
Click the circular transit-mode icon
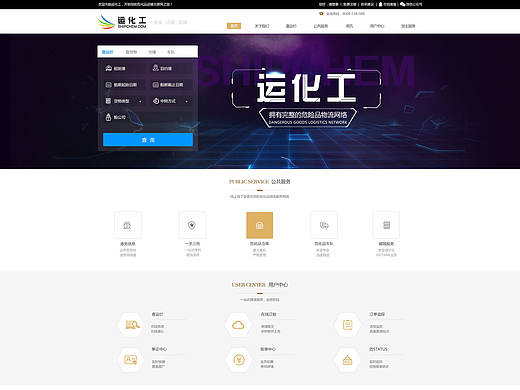(x=156, y=101)
